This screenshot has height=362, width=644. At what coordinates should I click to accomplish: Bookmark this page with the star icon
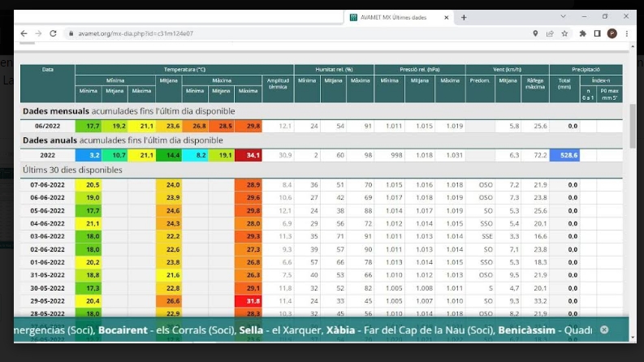point(564,33)
